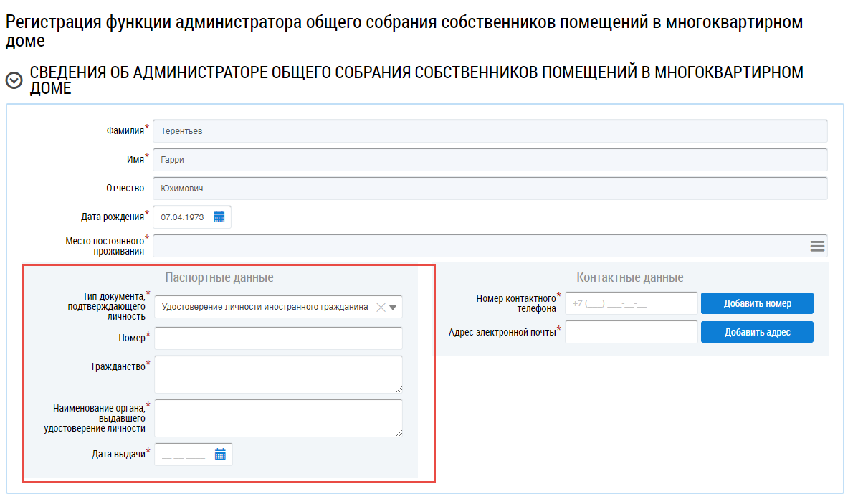853x504 pixels.
Task: Click the Место постоянного проживания field
Action: [x=479, y=246]
